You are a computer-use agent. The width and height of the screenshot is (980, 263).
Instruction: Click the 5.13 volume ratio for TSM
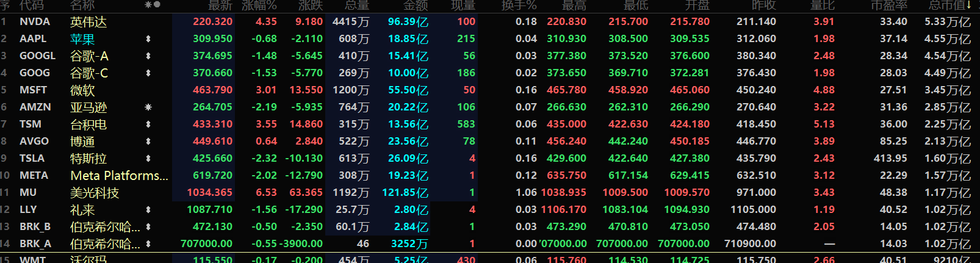pos(824,124)
